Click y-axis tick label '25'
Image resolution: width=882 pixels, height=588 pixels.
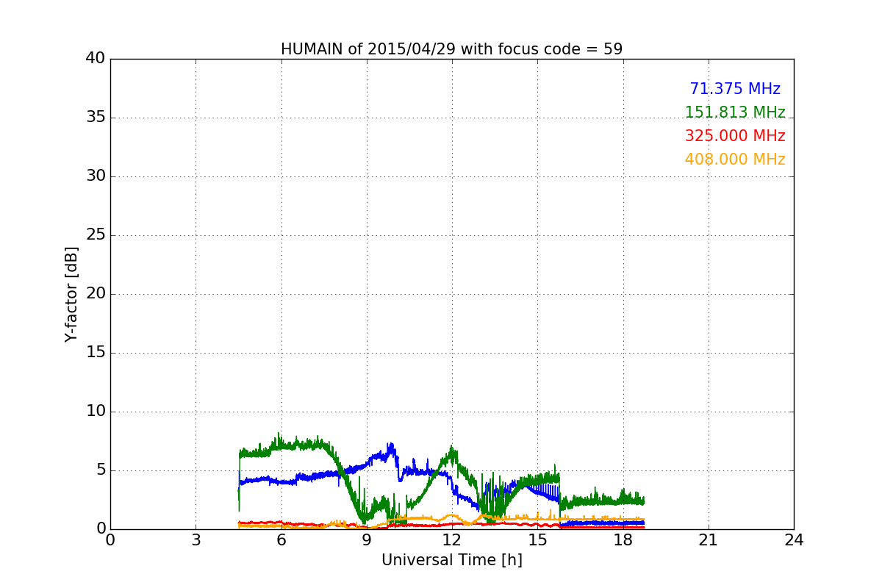tap(96, 235)
